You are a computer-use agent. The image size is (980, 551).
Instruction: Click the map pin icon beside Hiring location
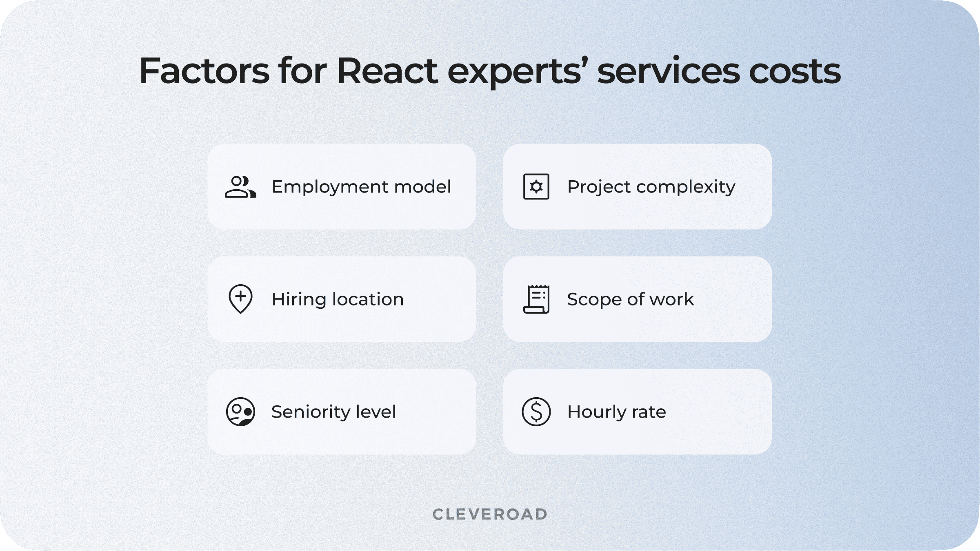click(240, 299)
